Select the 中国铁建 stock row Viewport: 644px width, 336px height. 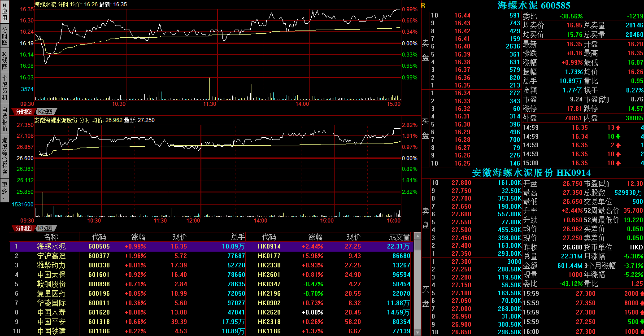pyautogui.click(x=211, y=332)
